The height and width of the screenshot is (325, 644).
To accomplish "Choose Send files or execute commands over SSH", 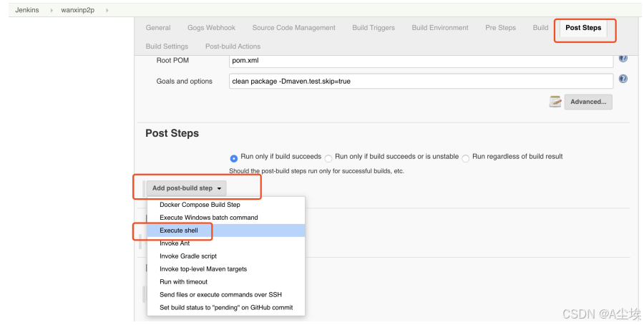I will [x=226, y=295].
